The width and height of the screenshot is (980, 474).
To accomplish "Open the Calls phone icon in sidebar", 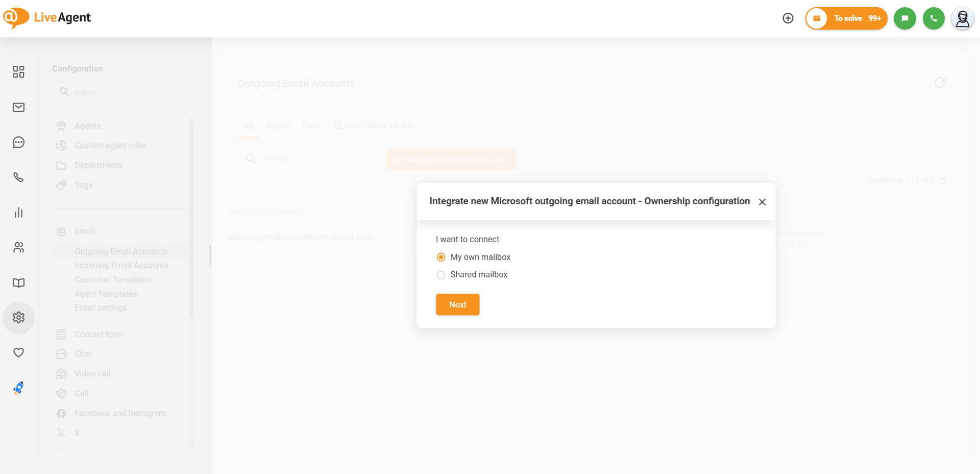I will click(x=18, y=177).
